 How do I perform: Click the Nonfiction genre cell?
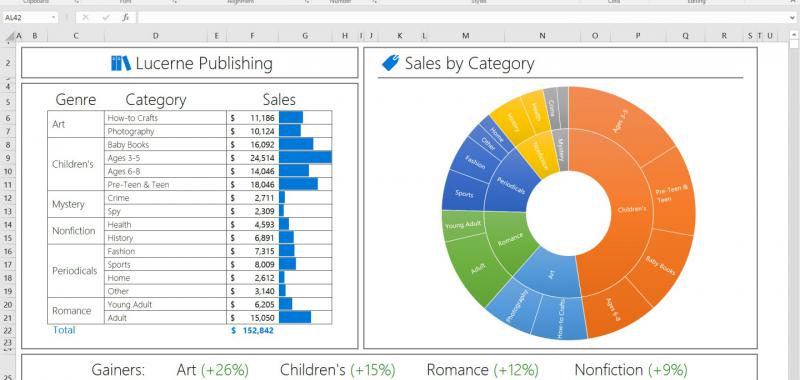76,231
